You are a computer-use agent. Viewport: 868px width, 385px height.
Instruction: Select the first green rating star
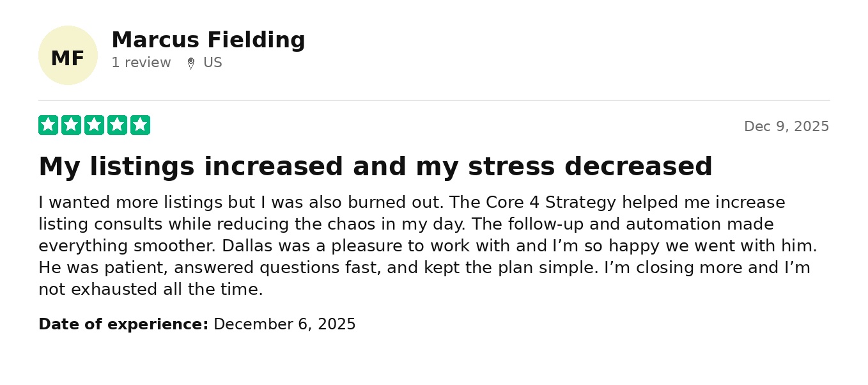(48, 125)
